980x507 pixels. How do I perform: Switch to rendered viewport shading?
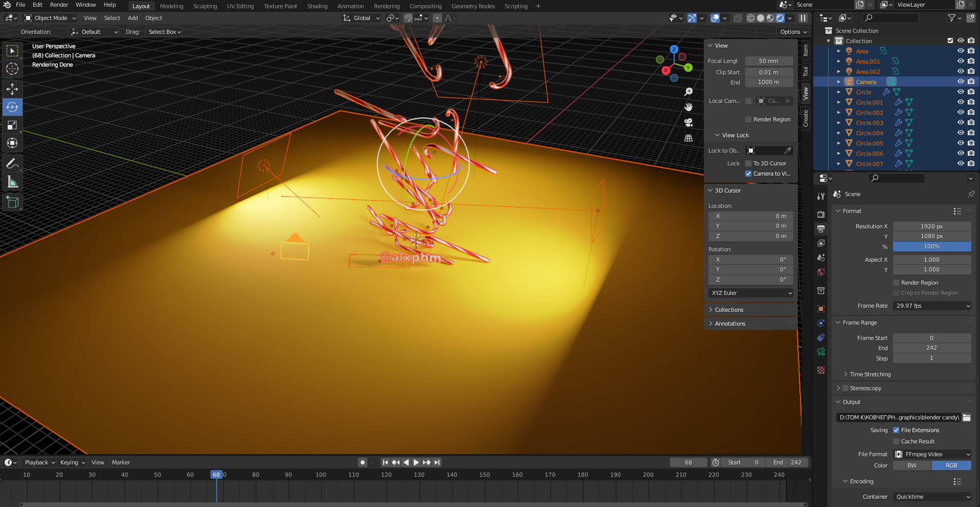pos(780,18)
